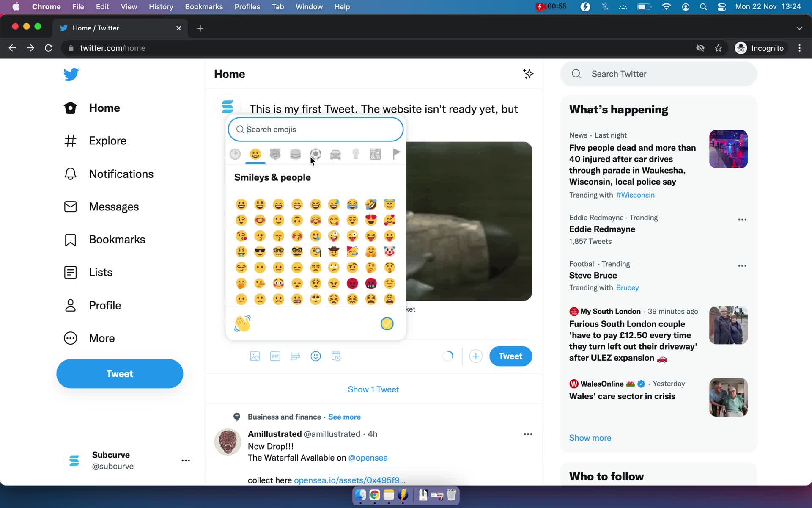Open a new browser tab
Image resolution: width=812 pixels, height=508 pixels.
click(200, 28)
